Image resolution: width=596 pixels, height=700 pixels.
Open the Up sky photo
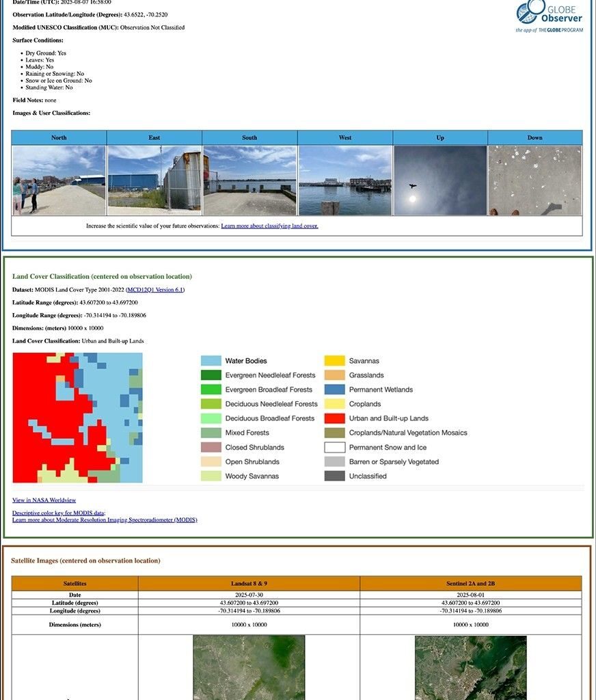point(439,179)
